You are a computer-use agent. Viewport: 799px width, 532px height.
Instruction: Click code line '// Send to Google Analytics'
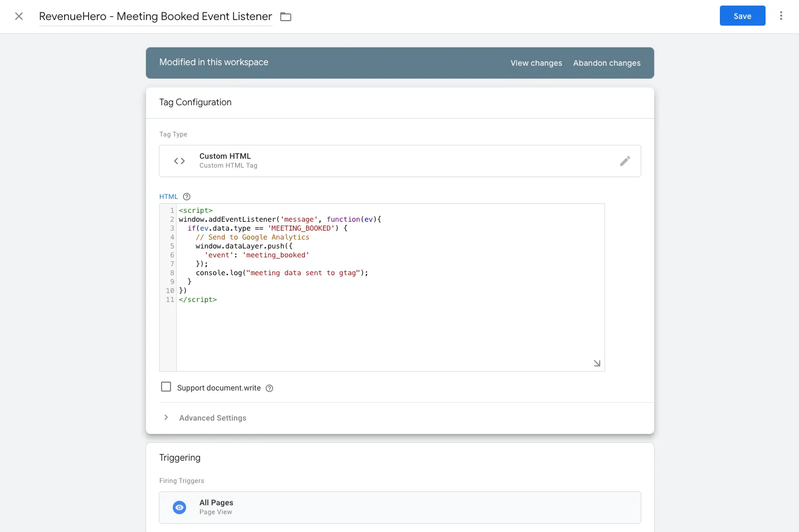point(252,237)
